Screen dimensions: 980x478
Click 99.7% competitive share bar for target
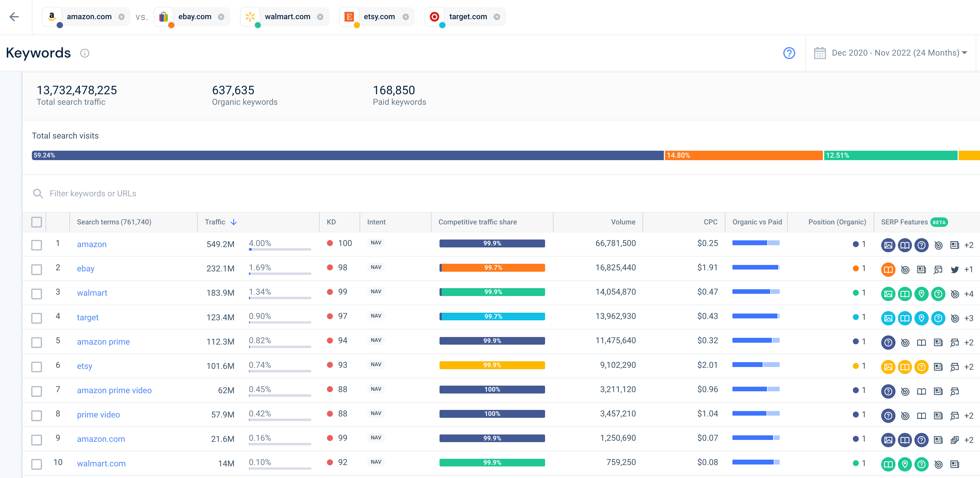click(x=492, y=316)
